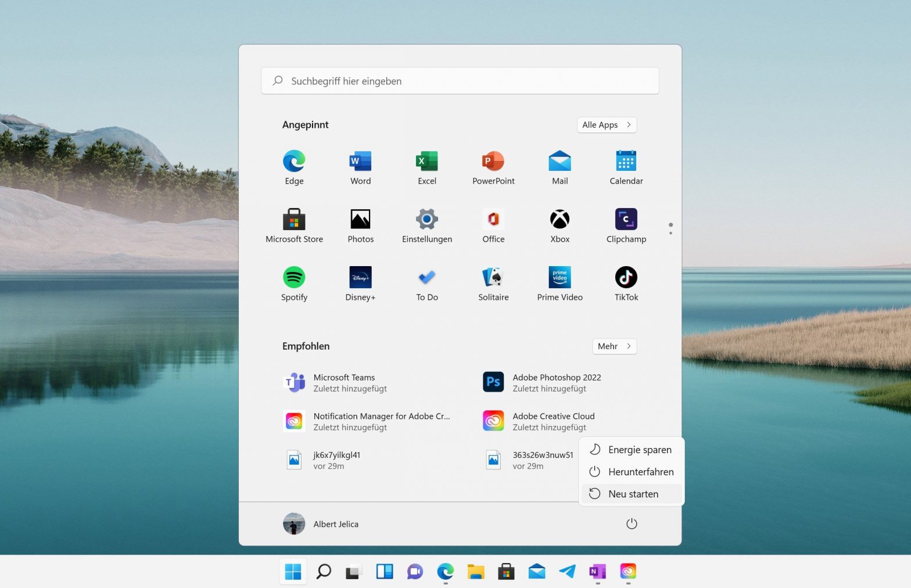Open Teams Chat on the taskbar
This screenshot has height=588, width=911.
(x=415, y=572)
